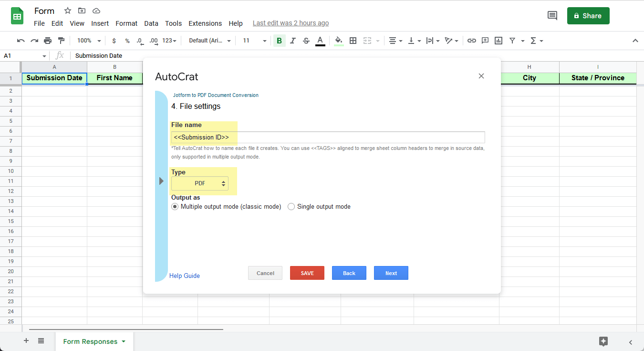This screenshot has height=351, width=644.
Task: Open the Default font dropdown
Action: pyautogui.click(x=210, y=41)
